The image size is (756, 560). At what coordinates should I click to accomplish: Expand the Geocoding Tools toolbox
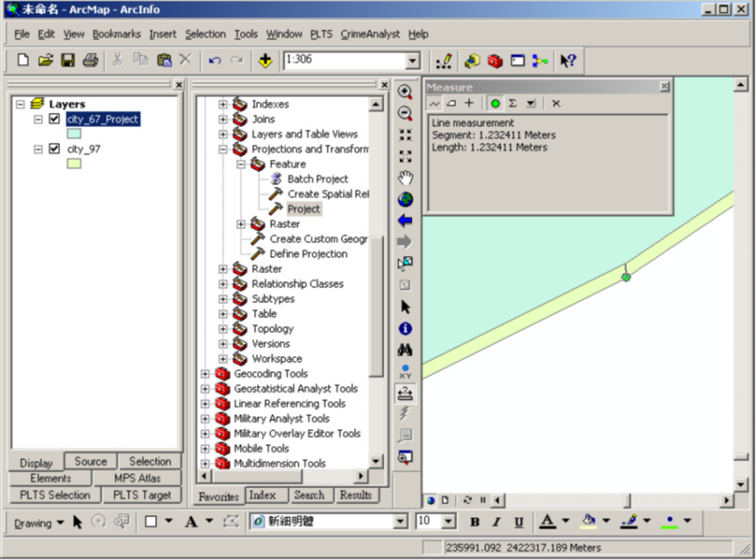[x=205, y=373]
